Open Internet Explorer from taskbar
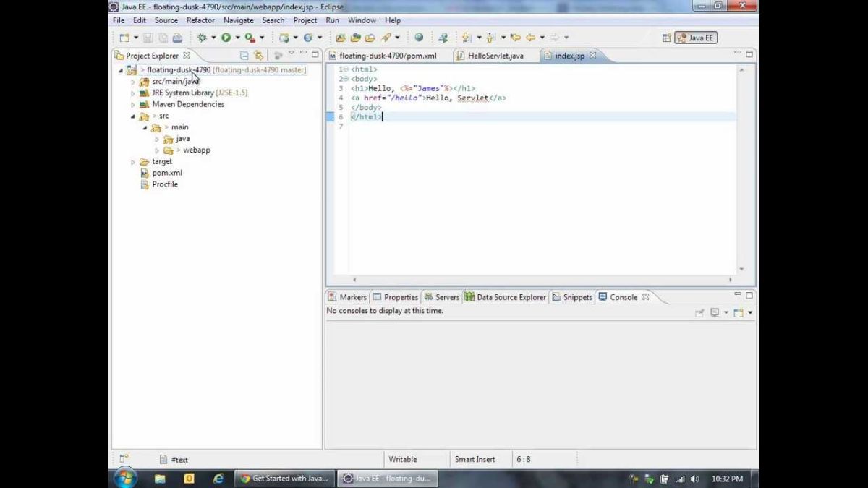The height and width of the screenshot is (488, 868). [218, 479]
